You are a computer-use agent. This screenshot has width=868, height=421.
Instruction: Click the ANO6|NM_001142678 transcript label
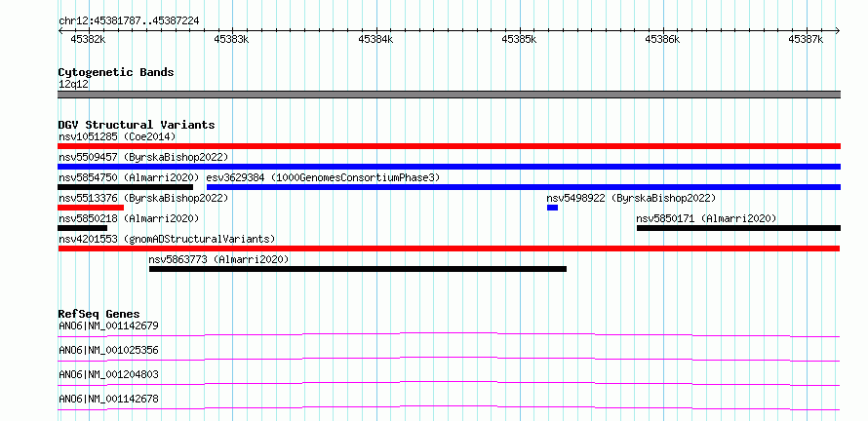108,399
